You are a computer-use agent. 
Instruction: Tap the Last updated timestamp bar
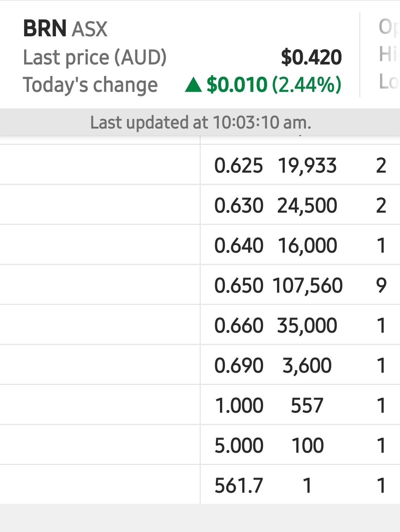200,122
